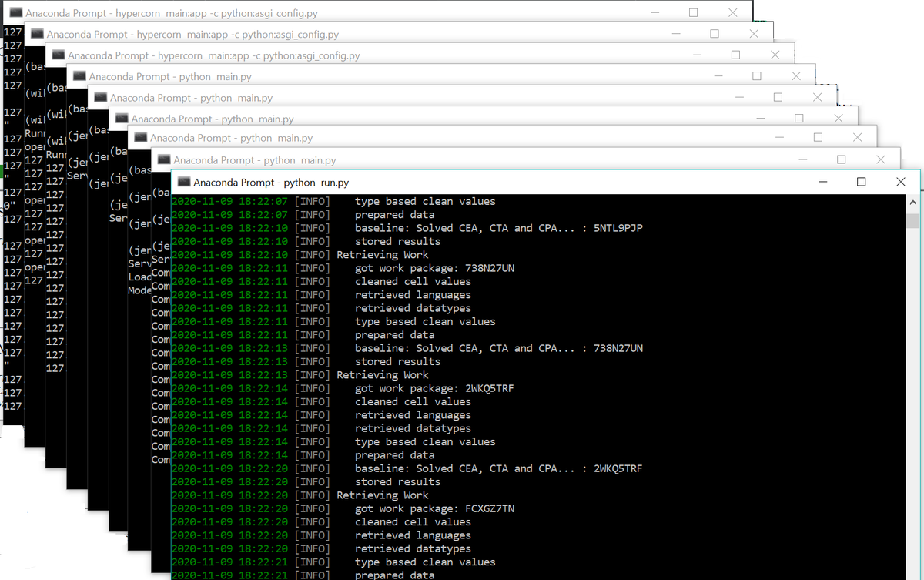Click the log line with package 738N27UN retrieved
Image resolution: width=924 pixels, height=580 pixels.
point(434,268)
